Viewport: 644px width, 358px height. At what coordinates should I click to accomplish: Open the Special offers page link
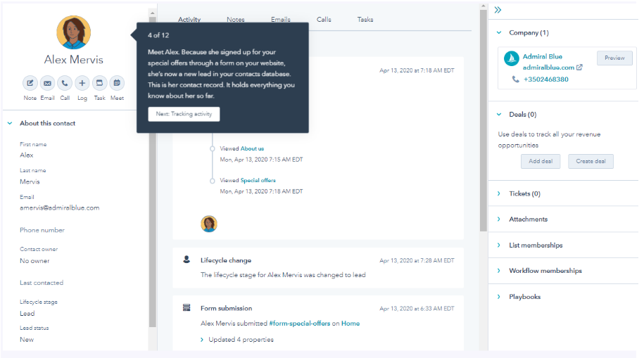click(258, 180)
